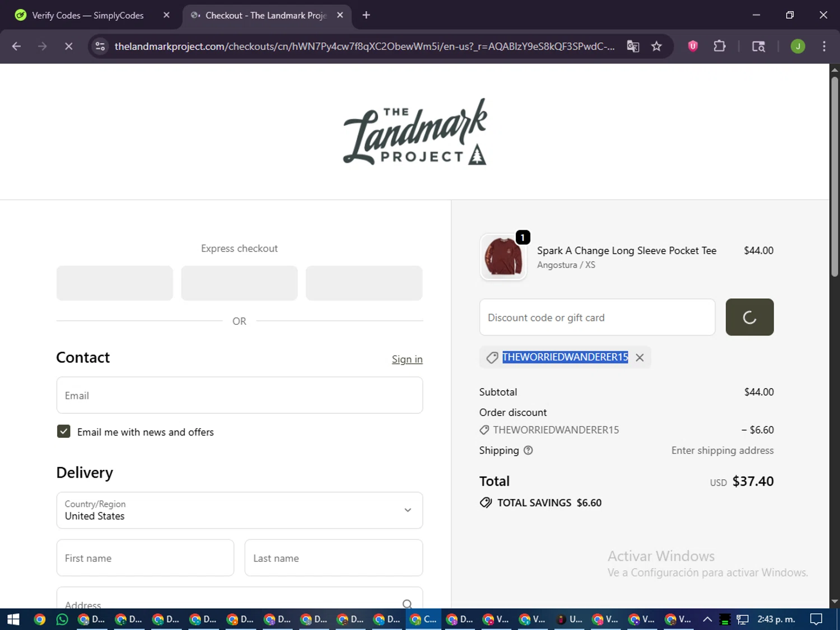Select the Checkout - The Landmark Project tab

coord(266,15)
